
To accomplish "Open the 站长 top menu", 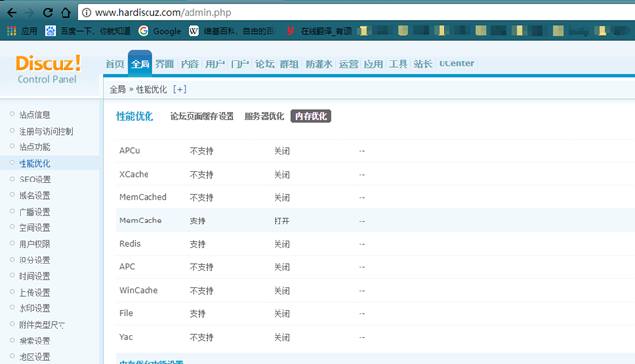I will point(423,63).
